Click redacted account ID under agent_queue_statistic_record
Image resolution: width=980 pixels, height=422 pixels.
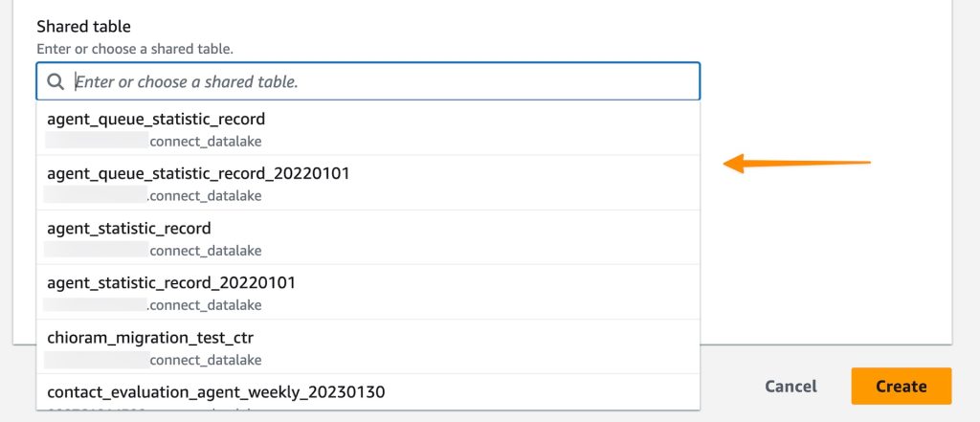click(x=96, y=142)
